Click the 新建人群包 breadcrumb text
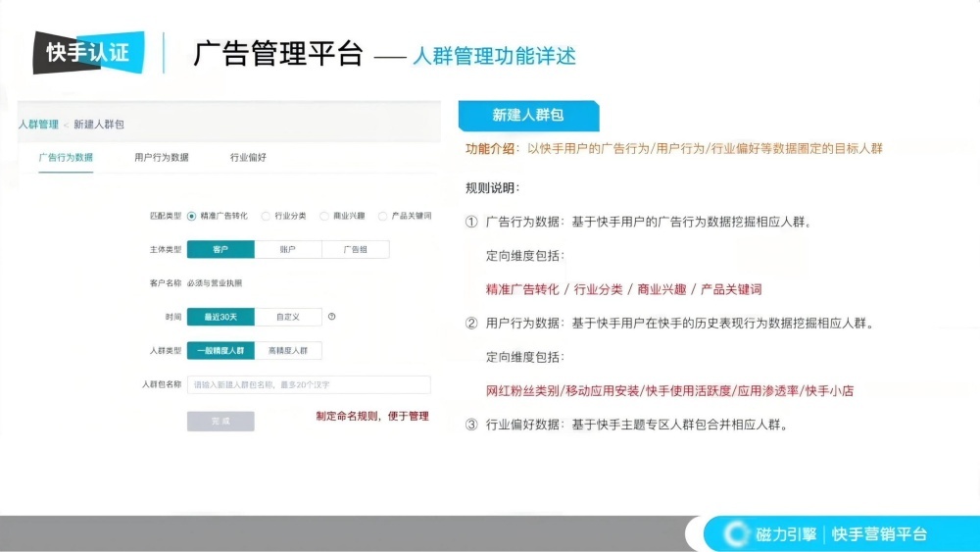 tap(99, 125)
